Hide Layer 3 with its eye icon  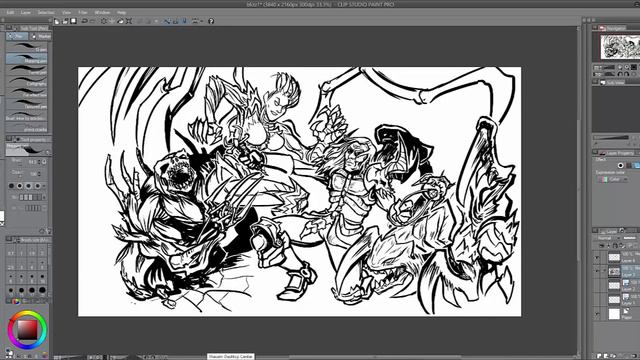point(597,271)
